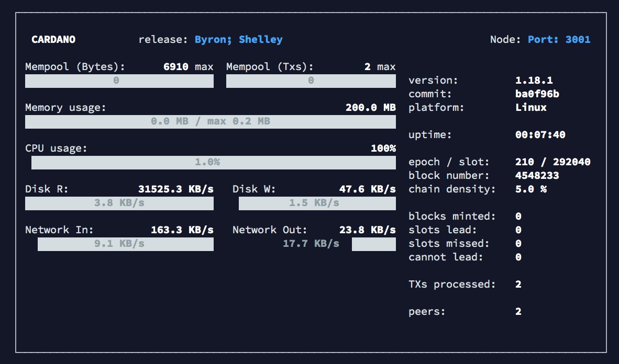Click the 'slots lead:' label

click(x=443, y=230)
